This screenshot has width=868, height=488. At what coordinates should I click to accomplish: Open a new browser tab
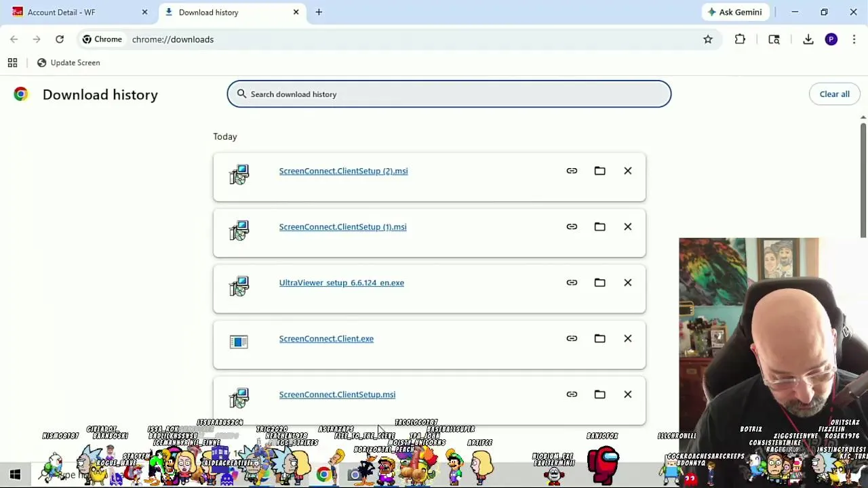[319, 12]
